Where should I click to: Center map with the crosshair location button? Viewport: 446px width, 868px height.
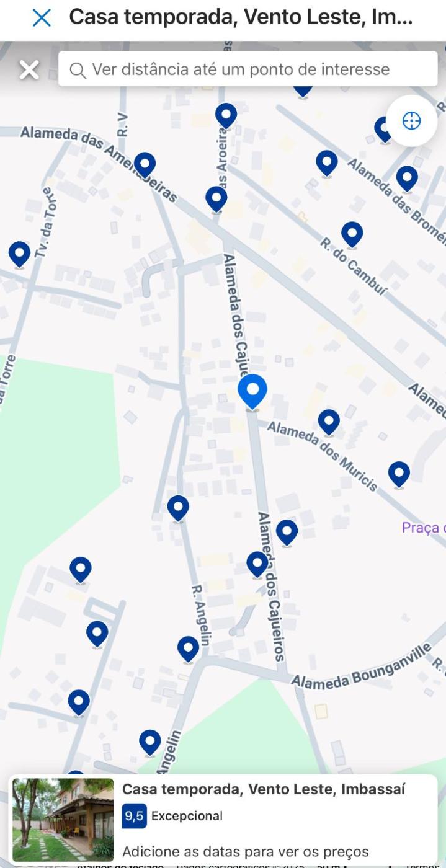coord(411,121)
